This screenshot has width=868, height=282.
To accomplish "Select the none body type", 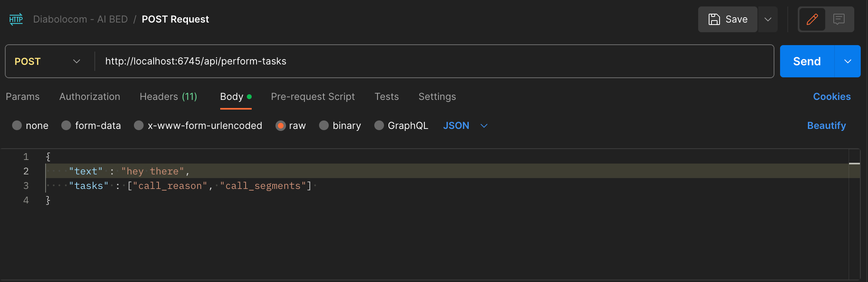I will click(17, 126).
